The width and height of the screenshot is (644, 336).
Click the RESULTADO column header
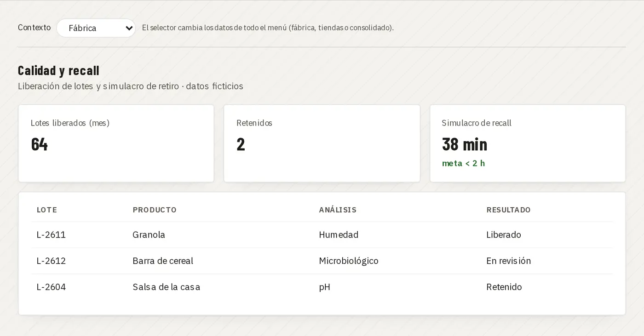508,210
